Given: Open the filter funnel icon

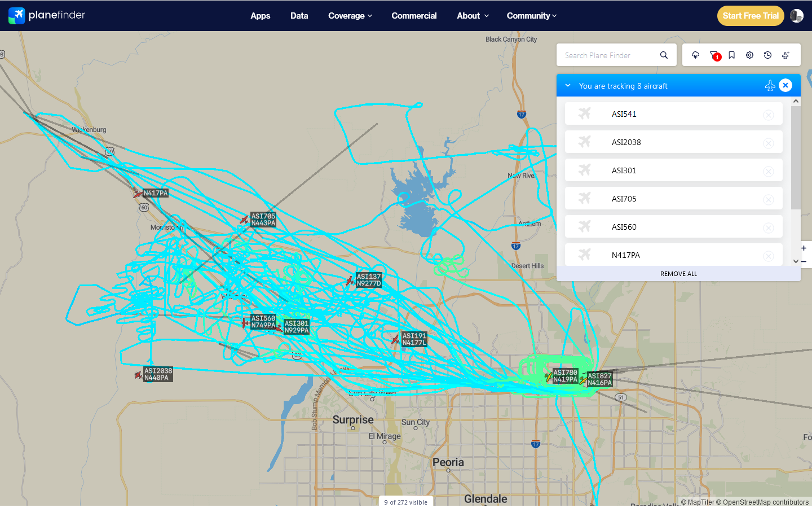Looking at the screenshot, I should 714,55.
